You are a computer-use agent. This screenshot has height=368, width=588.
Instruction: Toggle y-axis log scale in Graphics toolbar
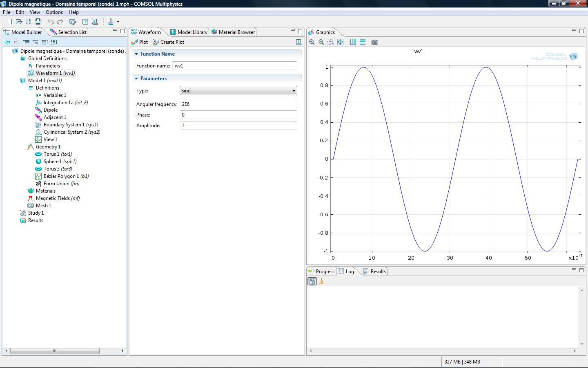(362, 42)
